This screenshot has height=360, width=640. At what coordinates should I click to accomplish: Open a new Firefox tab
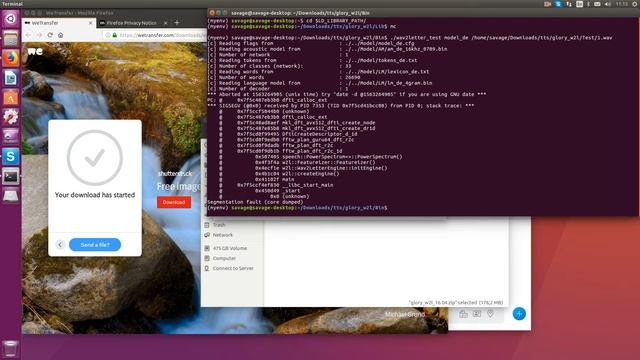(x=177, y=23)
